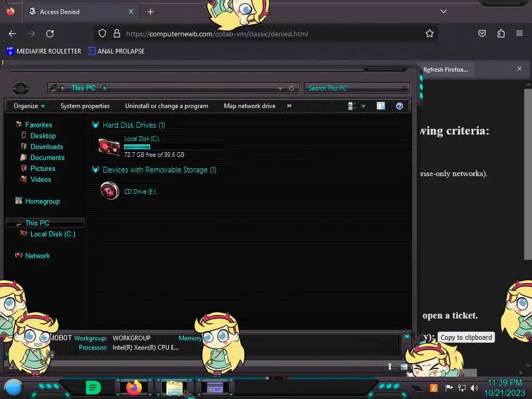Bookmark this page with the star icon
This screenshot has height=399, width=532.
pos(430,34)
